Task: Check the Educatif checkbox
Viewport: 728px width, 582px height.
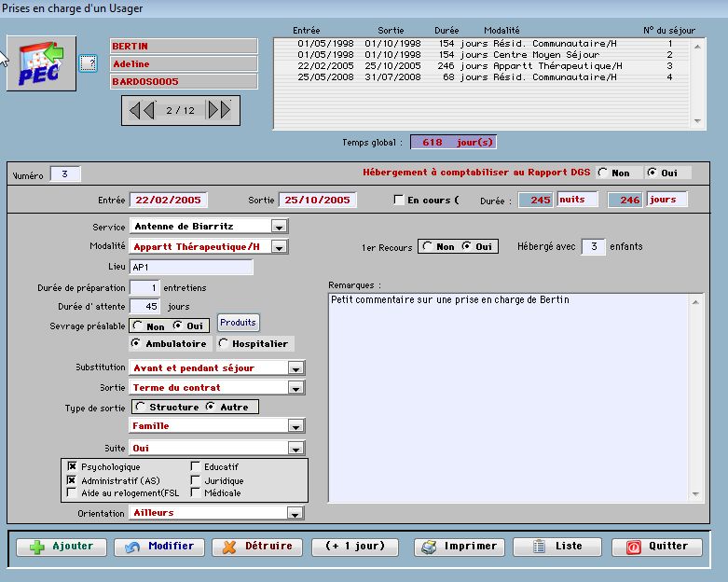Action: (196, 465)
